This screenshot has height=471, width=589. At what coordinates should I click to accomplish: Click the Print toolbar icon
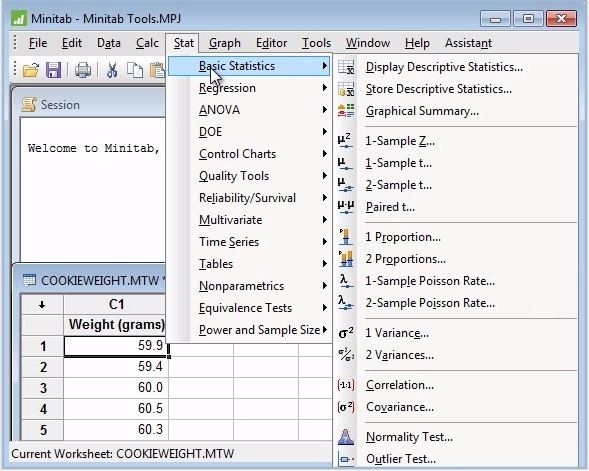click(83, 70)
